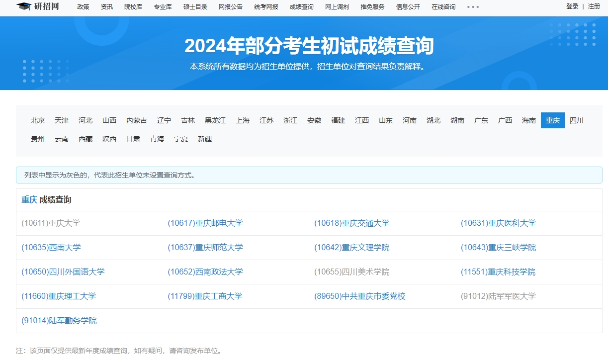608x364 pixels.
Task: Click the 研招网 graduation cap logo
Action: tap(37, 6)
